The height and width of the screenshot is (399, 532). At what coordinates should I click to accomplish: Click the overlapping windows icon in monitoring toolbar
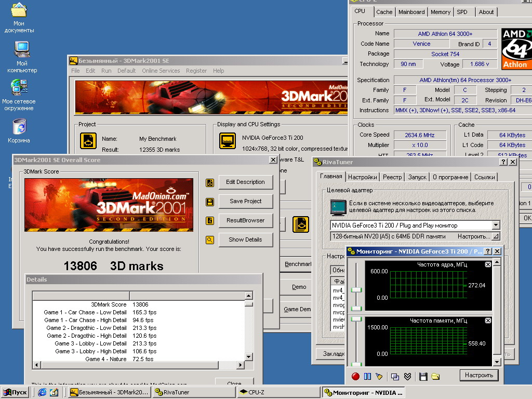[x=395, y=376]
